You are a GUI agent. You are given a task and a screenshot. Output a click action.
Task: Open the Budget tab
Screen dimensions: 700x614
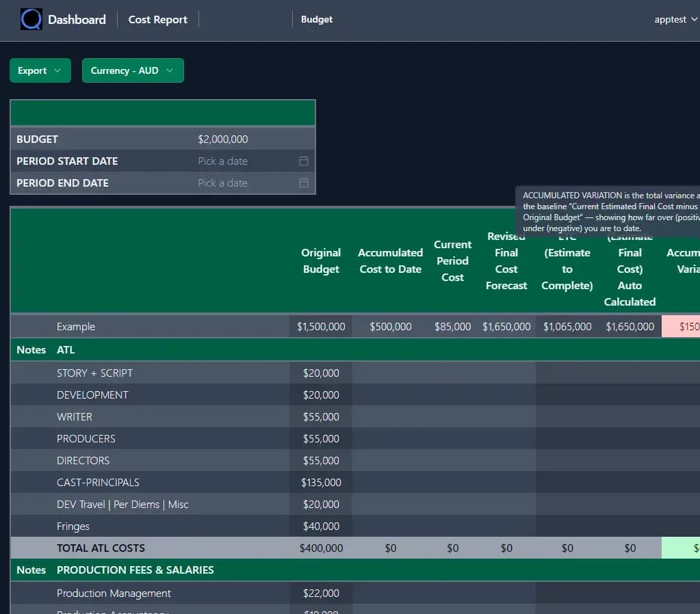[317, 19]
